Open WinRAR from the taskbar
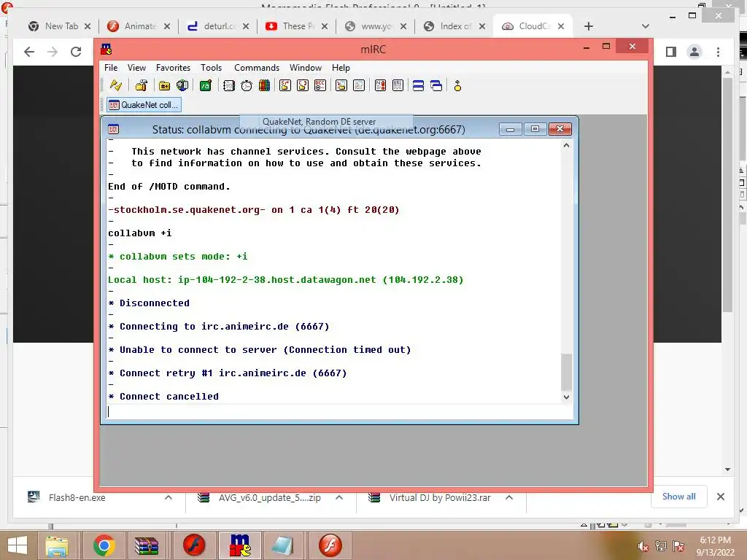This screenshot has height=560, width=747. click(x=146, y=545)
